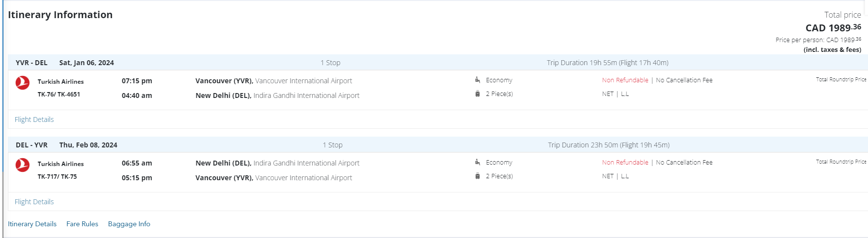Click baggage icon on return flight row

[x=477, y=176]
